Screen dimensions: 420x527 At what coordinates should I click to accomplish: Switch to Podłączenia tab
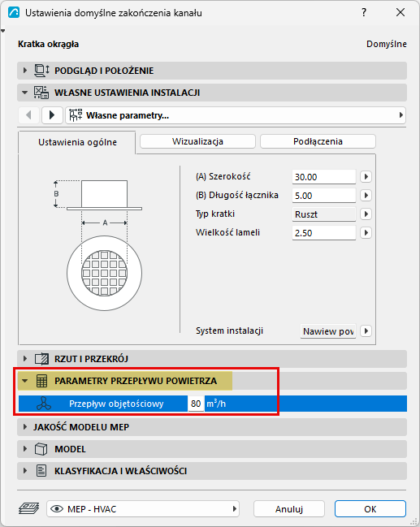(318, 141)
